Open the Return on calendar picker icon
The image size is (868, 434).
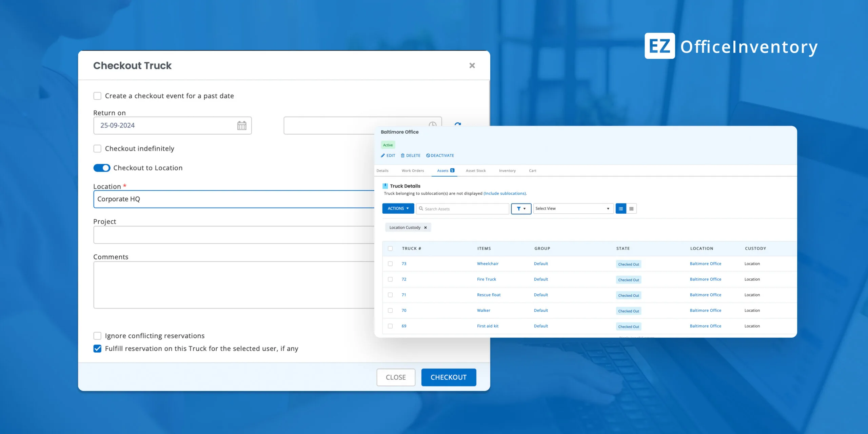[x=241, y=125]
